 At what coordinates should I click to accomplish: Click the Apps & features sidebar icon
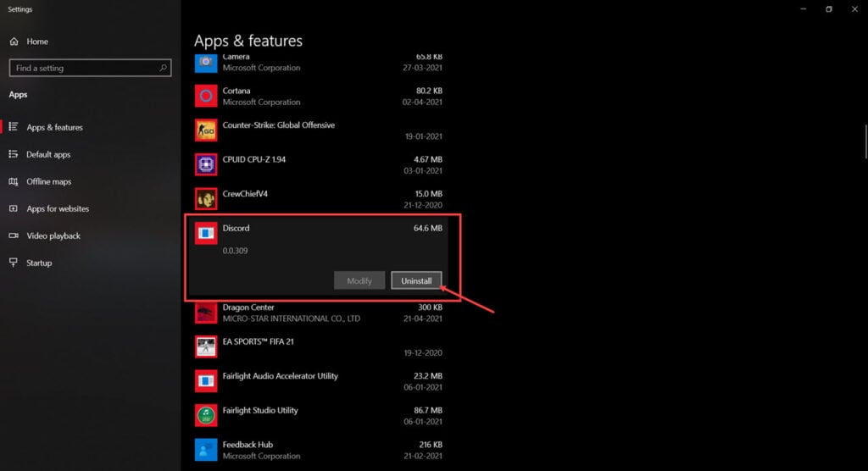[x=14, y=127]
